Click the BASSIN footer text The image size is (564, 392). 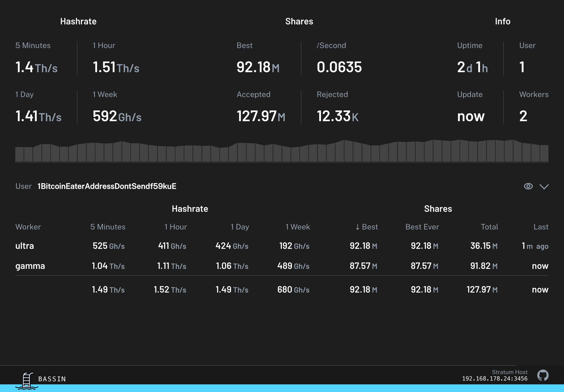(52, 379)
